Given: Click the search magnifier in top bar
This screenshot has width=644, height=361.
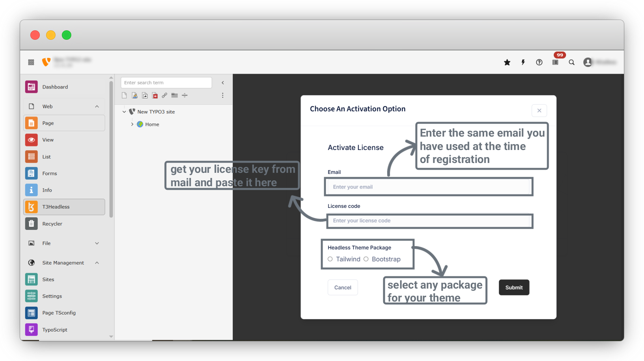Looking at the screenshot, I should 572,62.
